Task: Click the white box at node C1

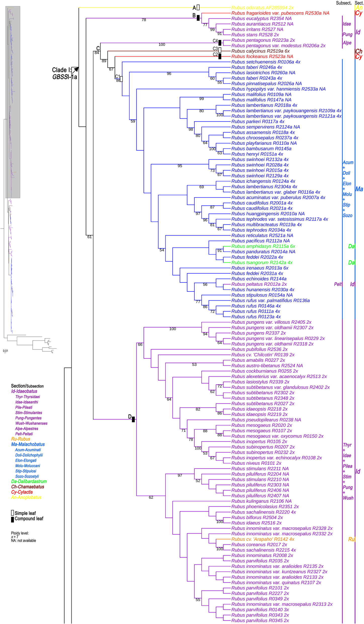Action: pyautogui.click(x=121, y=79)
